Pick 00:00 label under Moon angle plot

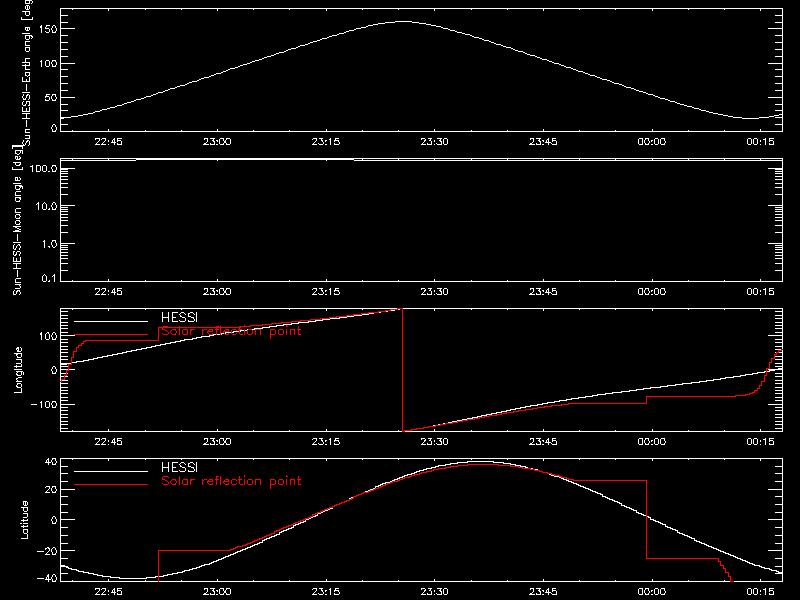tap(652, 292)
